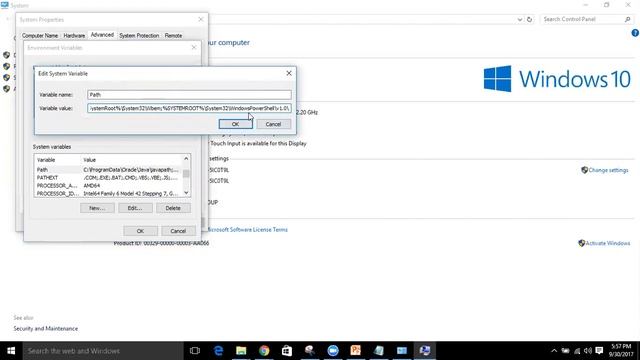Open File Explorer from the taskbar
Viewport: 640px width, 360px height.
tap(241, 351)
